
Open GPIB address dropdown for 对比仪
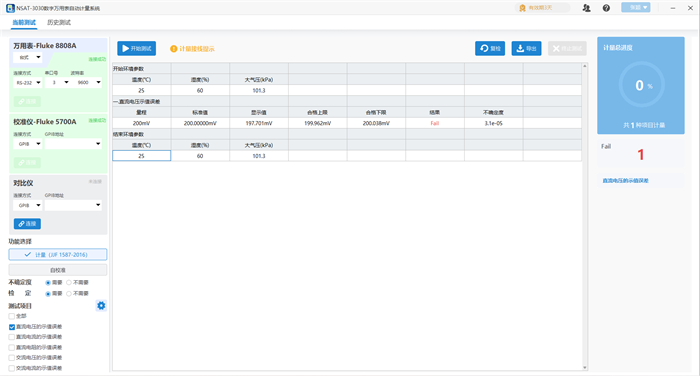pos(73,205)
